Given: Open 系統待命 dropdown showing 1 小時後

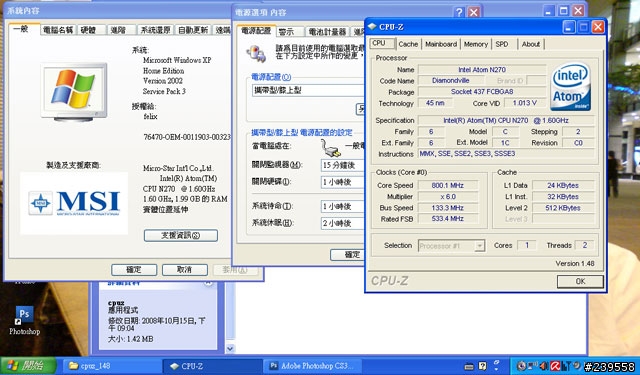Looking at the screenshot, I should [343, 206].
